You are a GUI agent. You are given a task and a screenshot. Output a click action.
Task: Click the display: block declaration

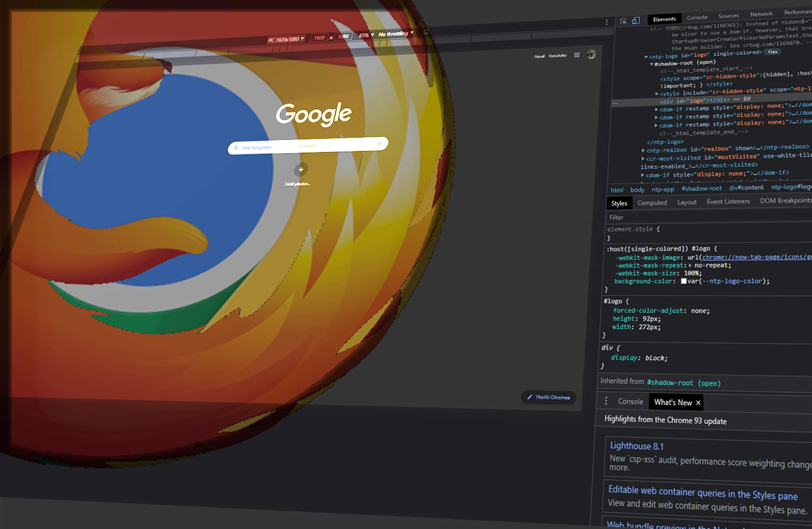(x=639, y=358)
